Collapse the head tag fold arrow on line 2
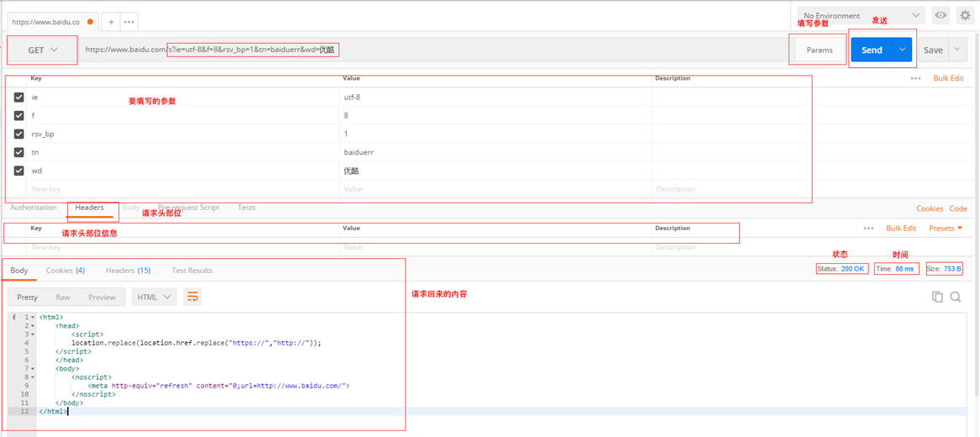This screenshot has width=980, height=437. tap(33, 326)
